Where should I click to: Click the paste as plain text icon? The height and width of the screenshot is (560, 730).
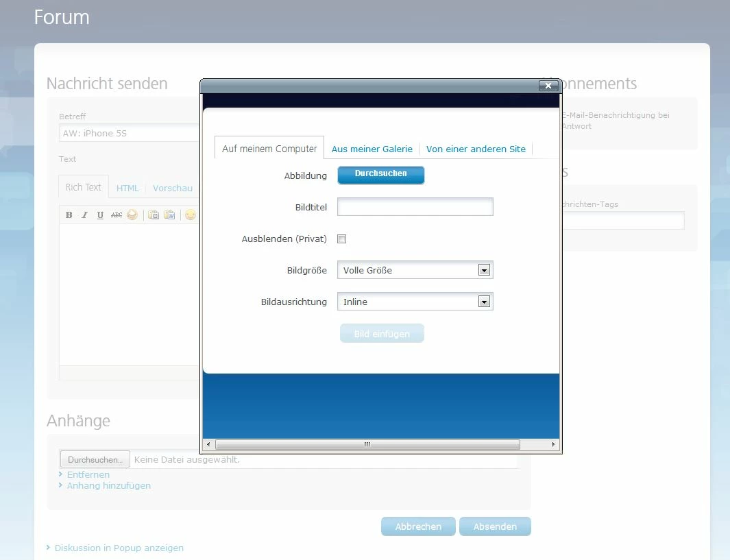(153, 215)
